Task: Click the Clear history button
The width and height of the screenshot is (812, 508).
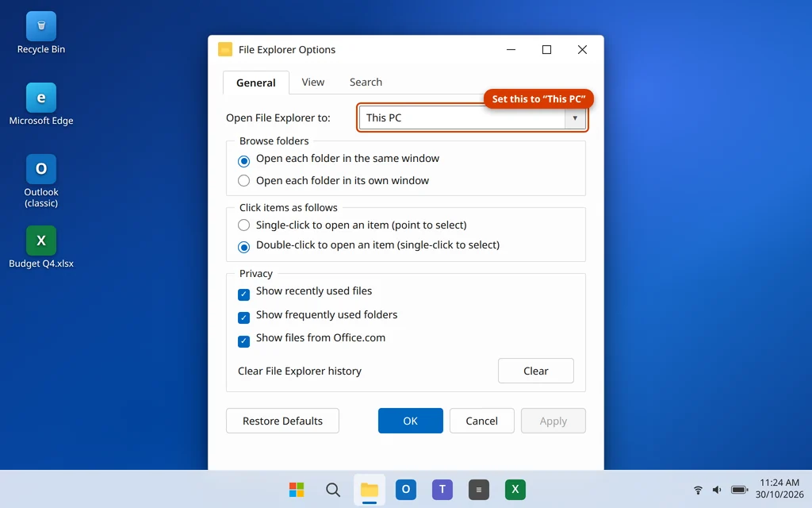Action: [535, 371]
